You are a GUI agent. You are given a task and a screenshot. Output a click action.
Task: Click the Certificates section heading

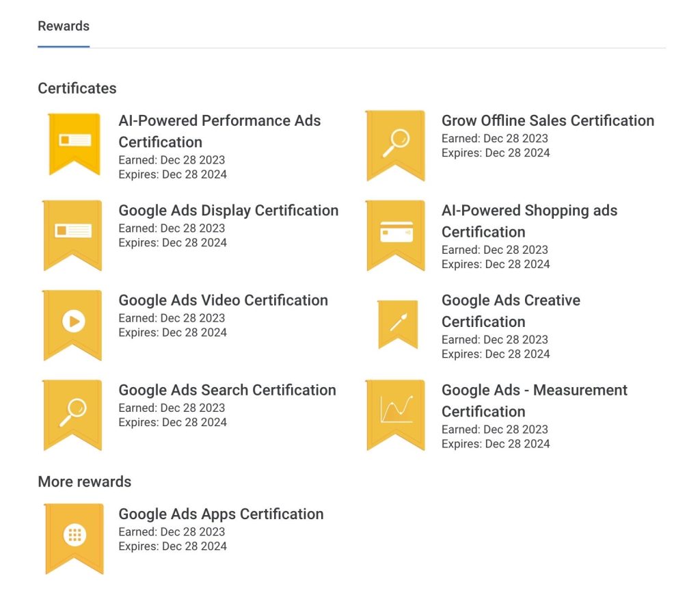click(77, 88)
